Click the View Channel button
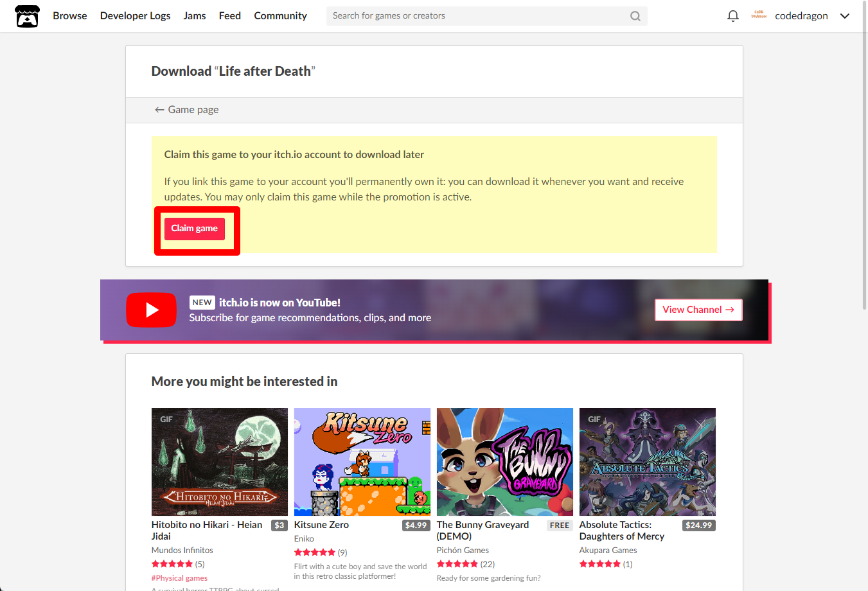The width and height of the screenshot is (868, 591). pos(698,310)
